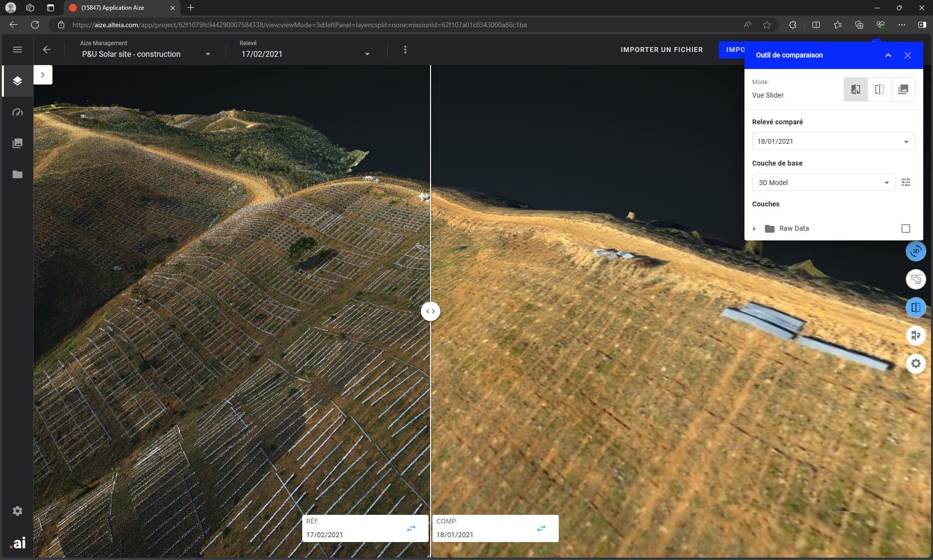This screenshot has width=933, height=560.
Task: Open base layer display settings sliders icon
Action: (905, 182)
